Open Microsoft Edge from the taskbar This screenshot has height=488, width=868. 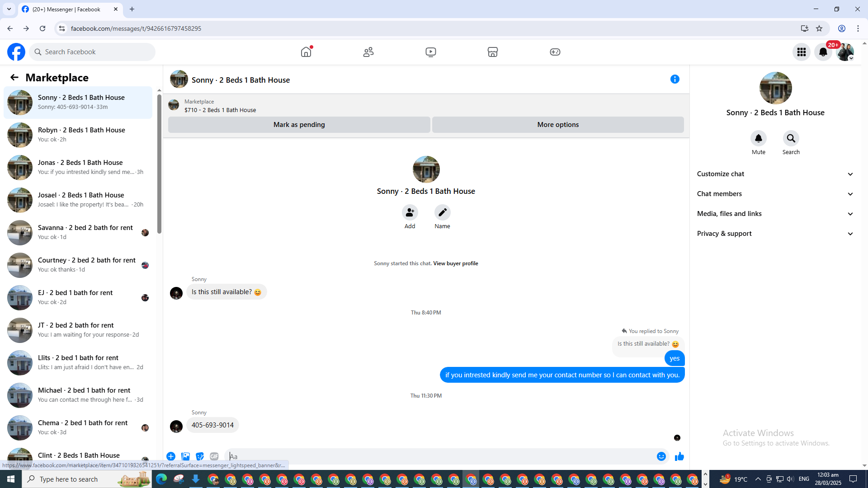[x=161, y=479]
